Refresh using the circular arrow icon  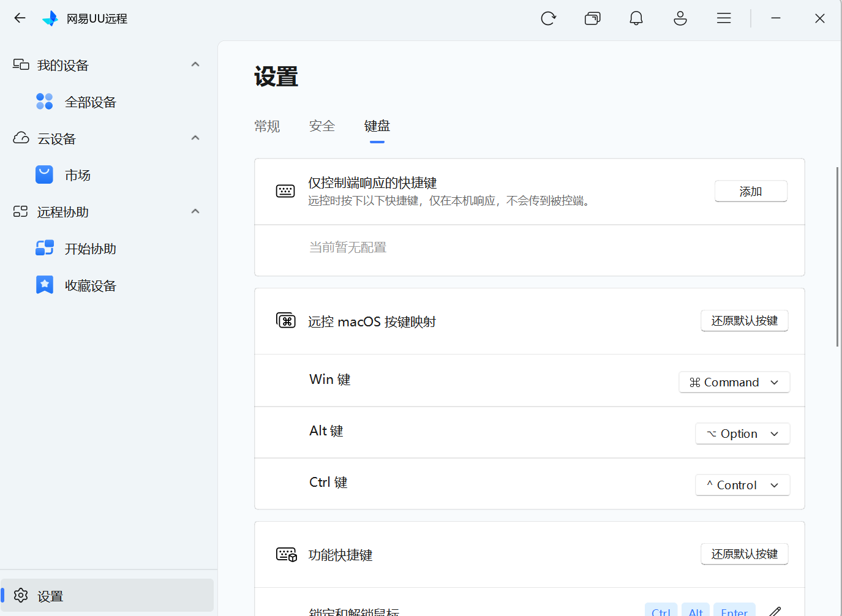click(x=548, y=18)
